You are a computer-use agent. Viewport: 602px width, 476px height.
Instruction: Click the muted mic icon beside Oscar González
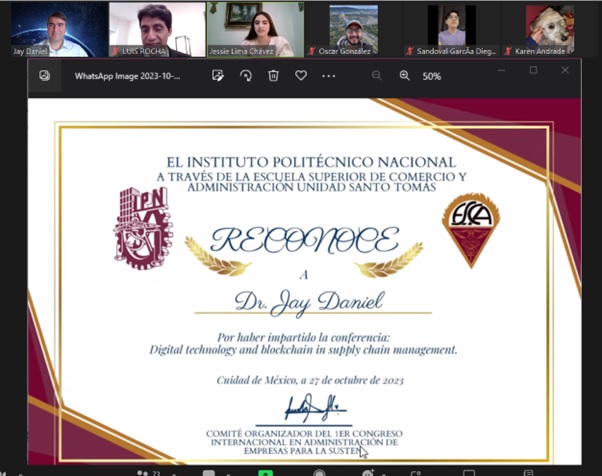(311, 51)
